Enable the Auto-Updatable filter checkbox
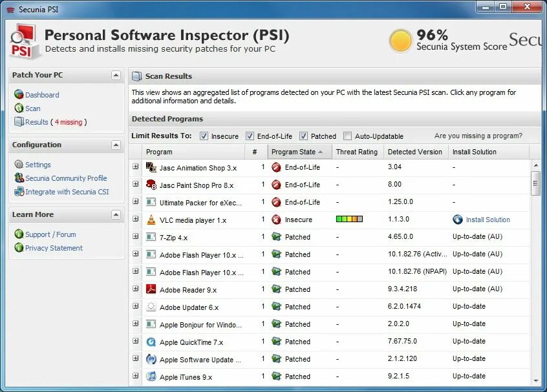Screen dimensions: 547x392 (x=347, y=136)
